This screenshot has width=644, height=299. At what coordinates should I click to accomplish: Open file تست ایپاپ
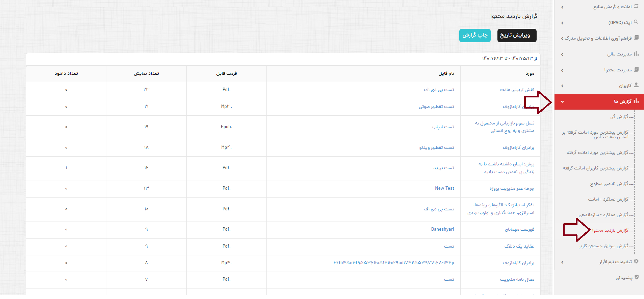[x=443, y=127]
